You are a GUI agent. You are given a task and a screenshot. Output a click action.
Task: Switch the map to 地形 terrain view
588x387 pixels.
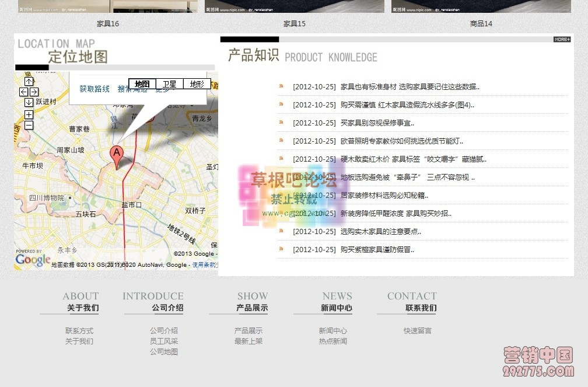[x=196, y=83]
